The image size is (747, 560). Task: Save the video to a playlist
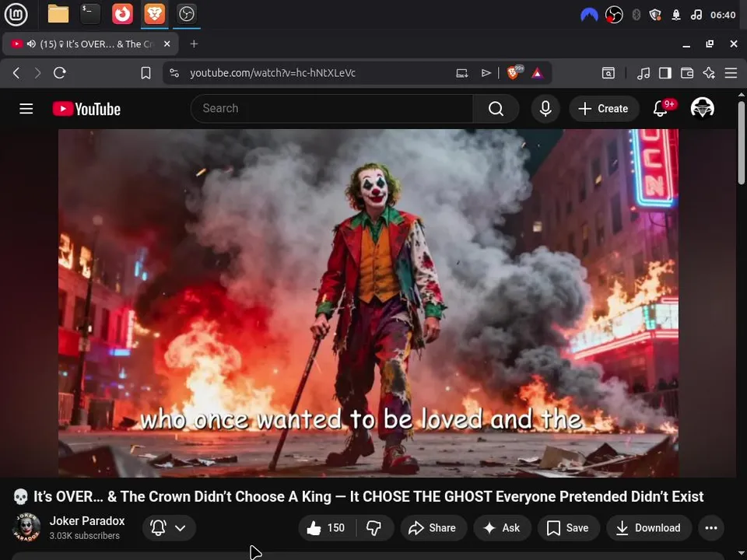click(567, 527)
